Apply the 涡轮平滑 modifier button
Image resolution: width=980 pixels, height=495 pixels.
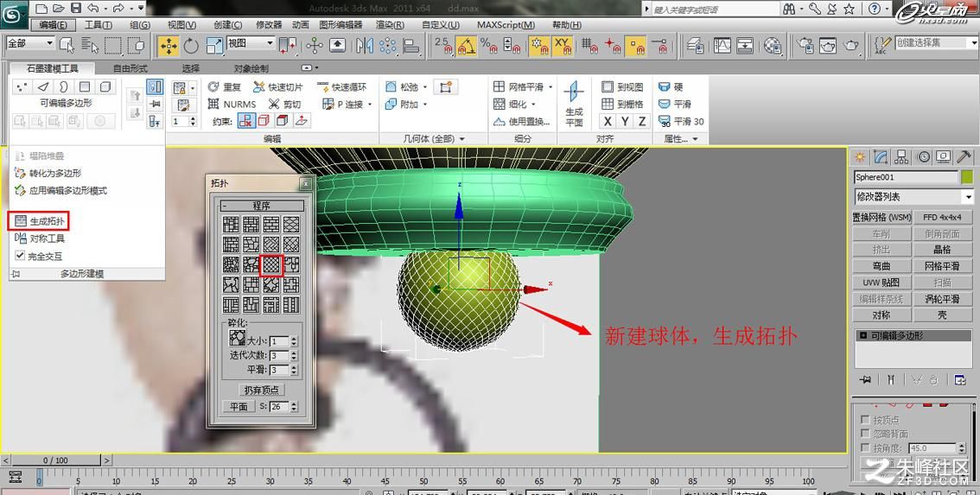coord(942,299)
